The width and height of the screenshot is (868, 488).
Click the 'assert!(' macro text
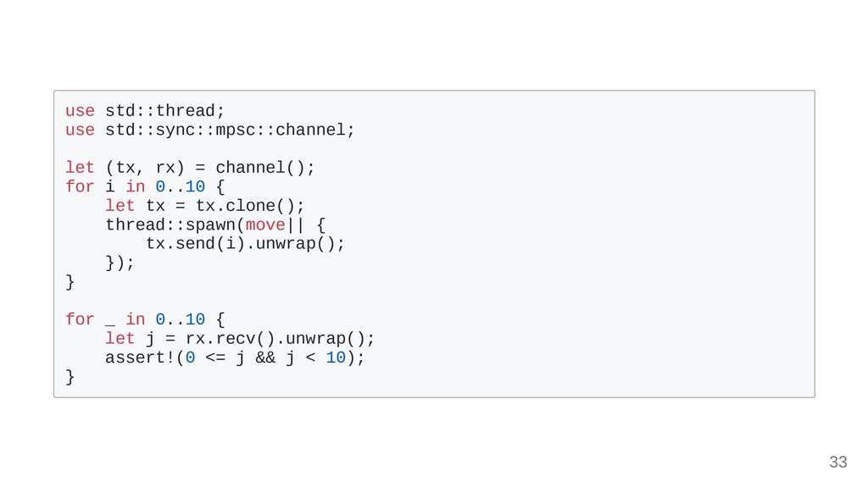click(145, 358)
